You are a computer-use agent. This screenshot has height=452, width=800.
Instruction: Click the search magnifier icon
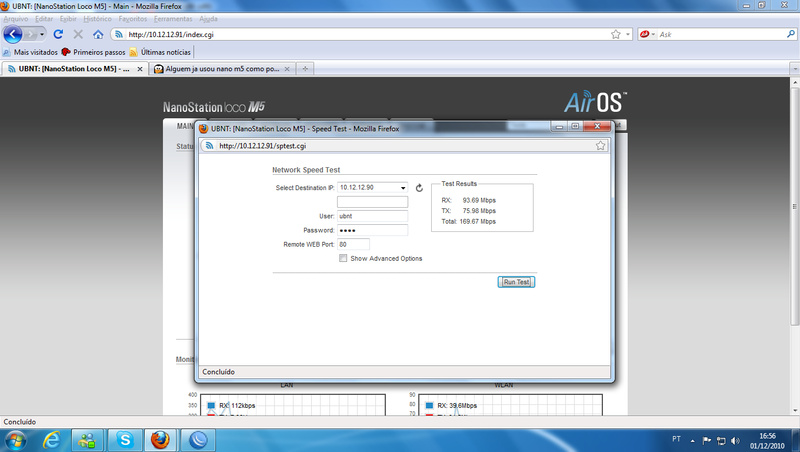790,34
